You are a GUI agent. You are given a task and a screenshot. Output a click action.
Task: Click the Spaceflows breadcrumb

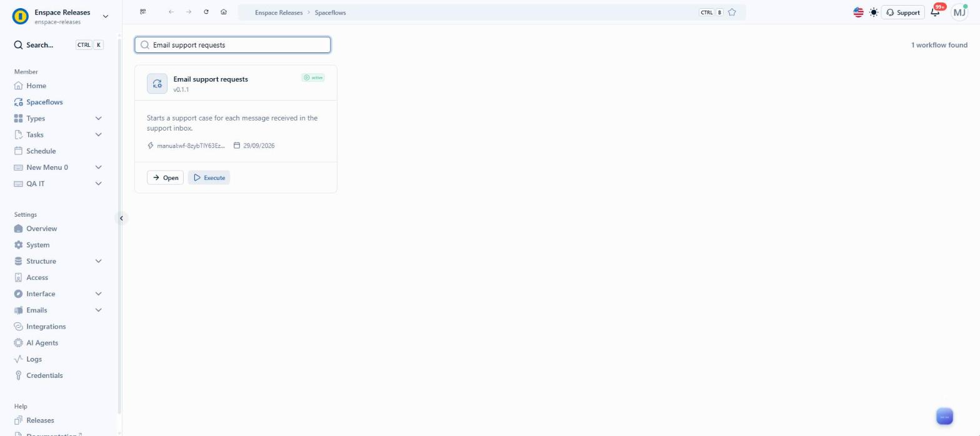[330, 12]
